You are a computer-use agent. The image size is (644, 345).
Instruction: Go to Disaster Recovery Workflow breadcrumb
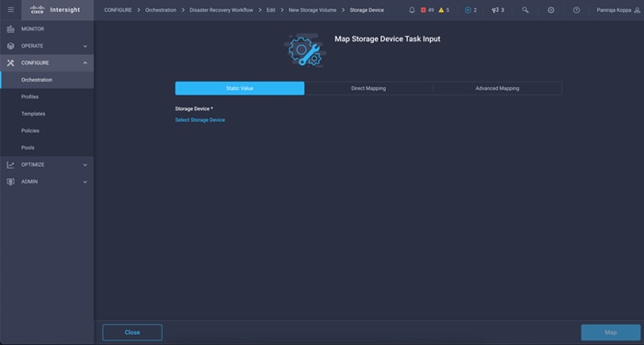click(221, 10)
